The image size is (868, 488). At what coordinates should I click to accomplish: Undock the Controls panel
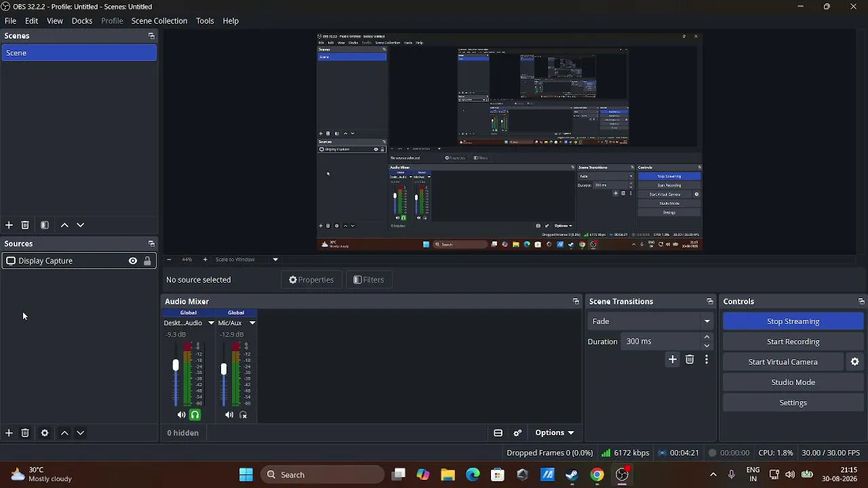click(861, 302)
